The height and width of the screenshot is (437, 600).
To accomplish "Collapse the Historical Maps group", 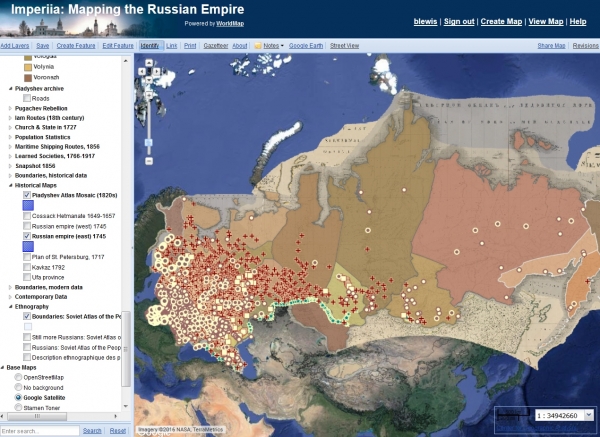I will [x=10, y=185].
